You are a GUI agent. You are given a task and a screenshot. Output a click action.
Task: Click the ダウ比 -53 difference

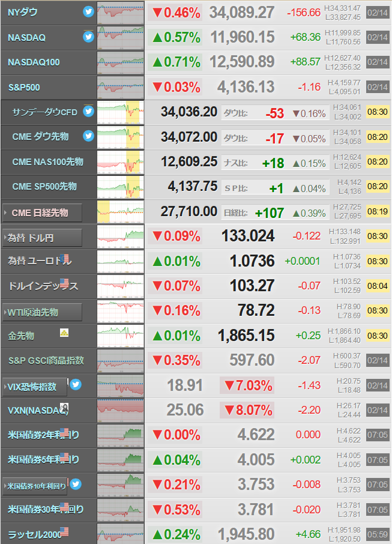(275, 113)
